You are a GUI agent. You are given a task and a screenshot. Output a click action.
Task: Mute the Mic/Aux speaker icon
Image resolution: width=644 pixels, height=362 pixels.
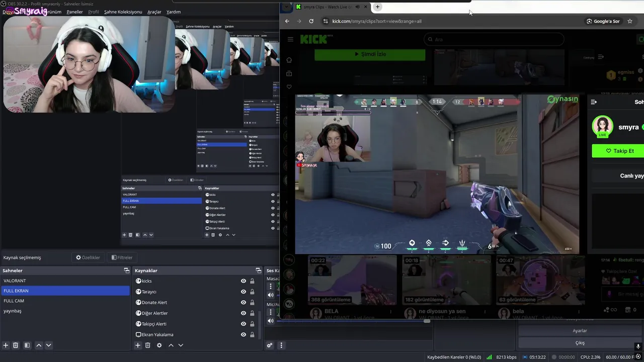271,321
